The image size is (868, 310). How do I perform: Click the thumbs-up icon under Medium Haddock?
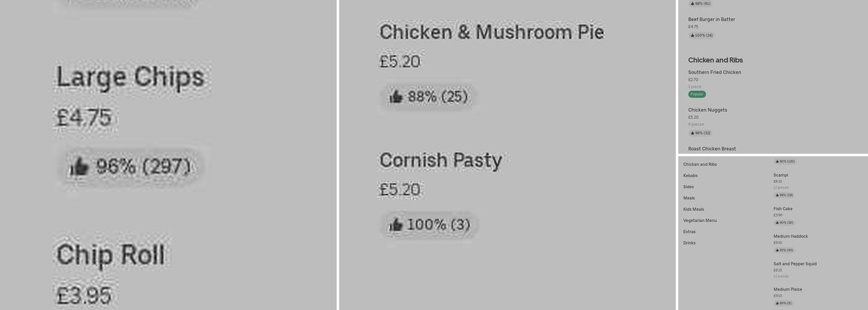coord(777,250)
